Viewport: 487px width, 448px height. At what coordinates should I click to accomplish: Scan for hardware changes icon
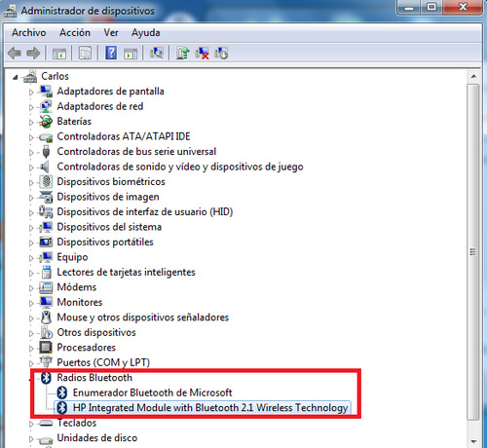coord(157,53)
